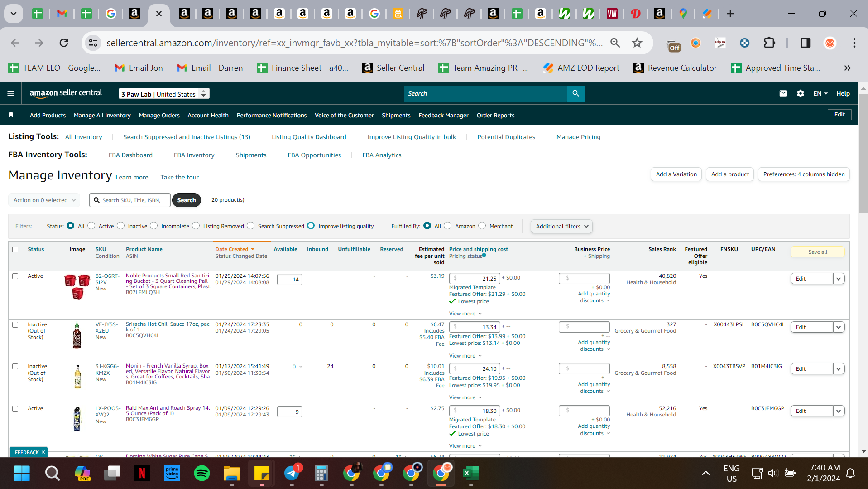Launch Excel from the taskbar

click(x=470, y=473)
